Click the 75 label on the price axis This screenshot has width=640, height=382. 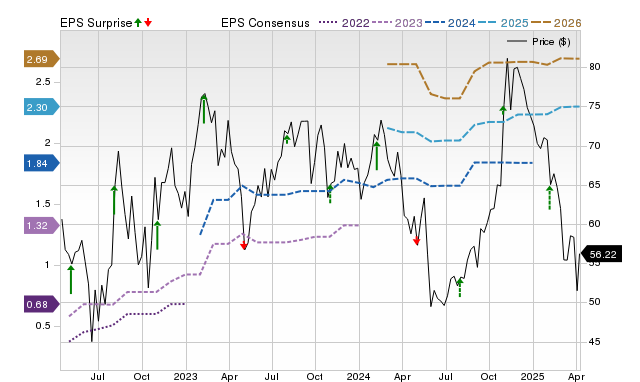595,106
